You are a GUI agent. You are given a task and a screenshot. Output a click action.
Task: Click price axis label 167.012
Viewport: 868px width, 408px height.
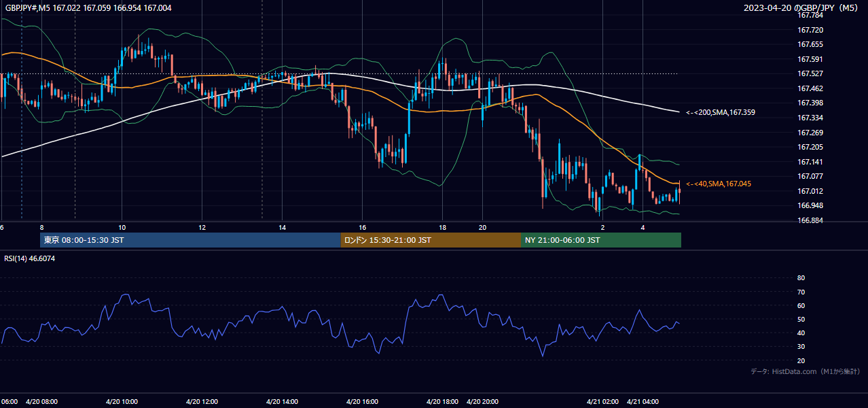click(x=810, y=191)
